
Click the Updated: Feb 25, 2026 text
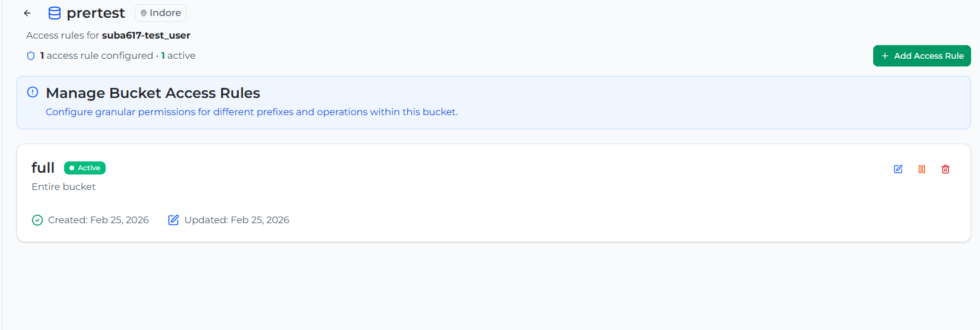click(x=237, y=220)
